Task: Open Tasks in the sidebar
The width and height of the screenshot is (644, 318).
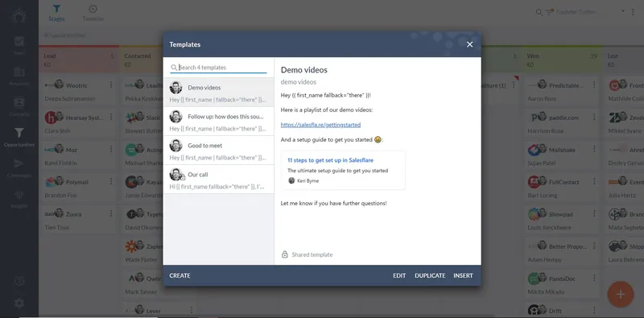Action: pos(19,46)
